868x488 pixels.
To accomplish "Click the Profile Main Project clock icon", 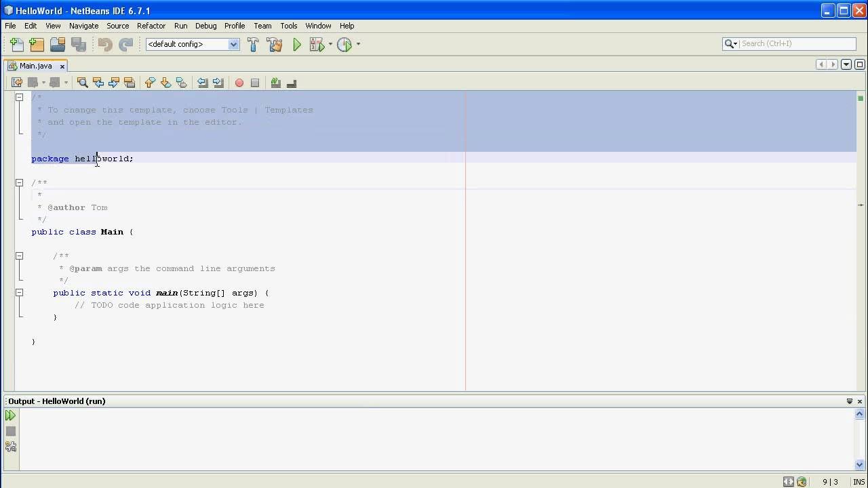I will (344, 44).
